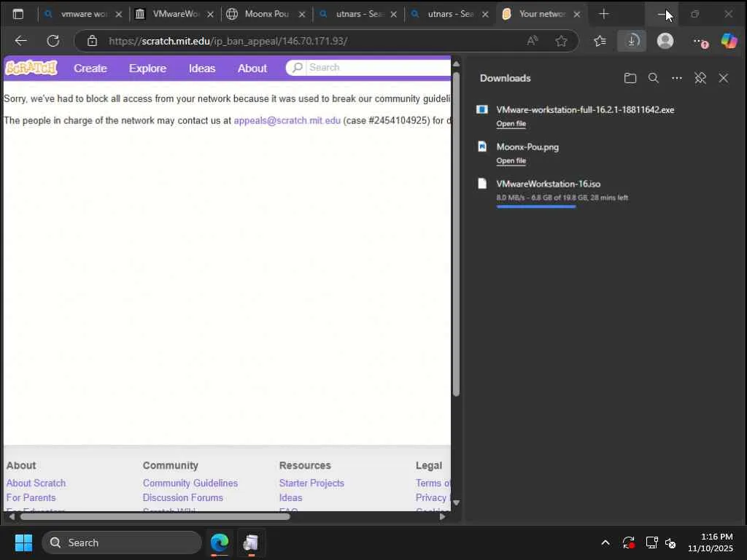Close the Downloads panel

click(723, 78)
